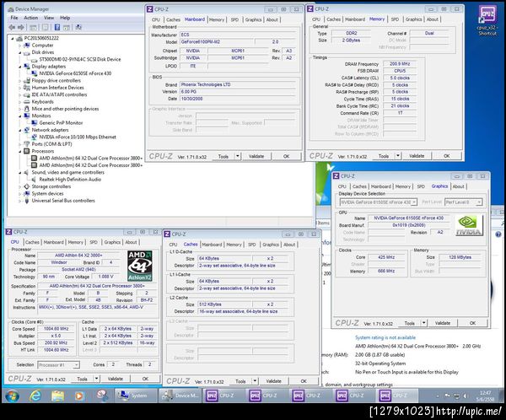
Task: Open Tools dropdown arrow in Memory CPU-Z window
Action: coord(398,156)
